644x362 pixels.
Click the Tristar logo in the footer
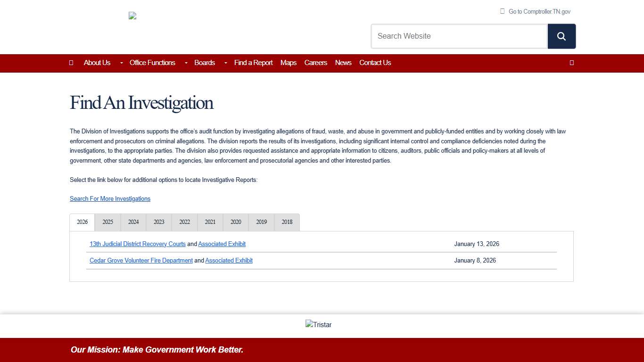pyautogui.click(x=319, y=324)
